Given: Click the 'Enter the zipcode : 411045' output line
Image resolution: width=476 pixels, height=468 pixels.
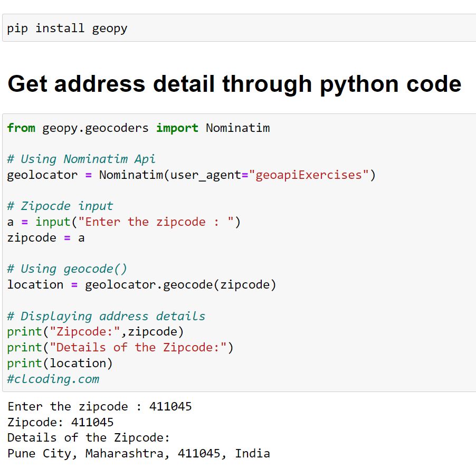Looking at the screenshot, I should coord(100,406).
